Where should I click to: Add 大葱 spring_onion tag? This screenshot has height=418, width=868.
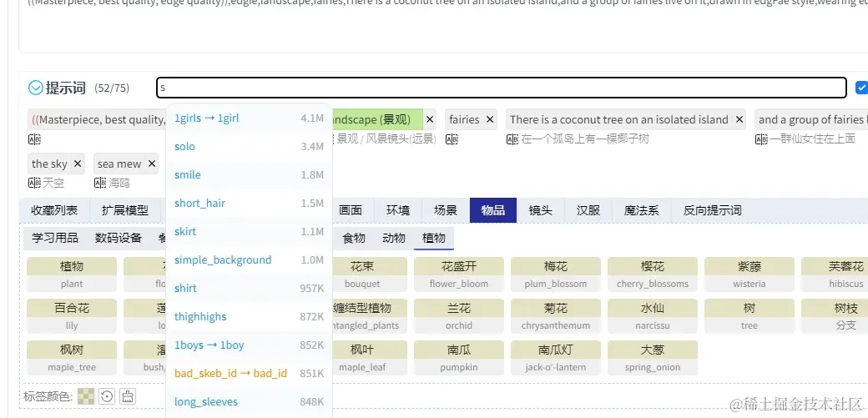click(653, 358)
